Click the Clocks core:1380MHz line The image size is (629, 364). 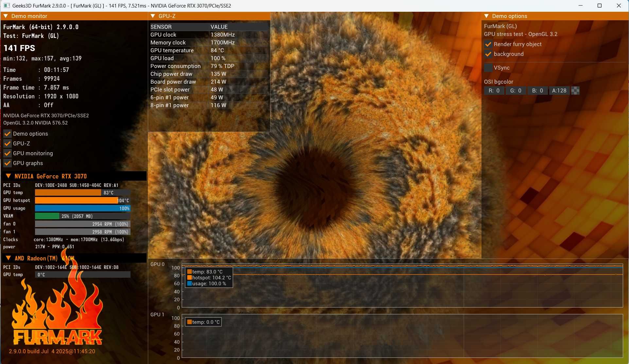[x=64, y=240]
